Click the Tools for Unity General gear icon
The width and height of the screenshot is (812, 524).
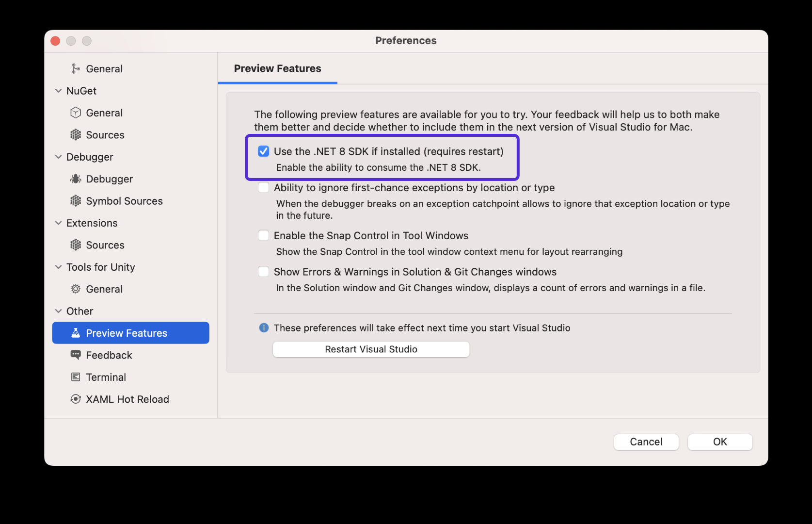[76, 289]
